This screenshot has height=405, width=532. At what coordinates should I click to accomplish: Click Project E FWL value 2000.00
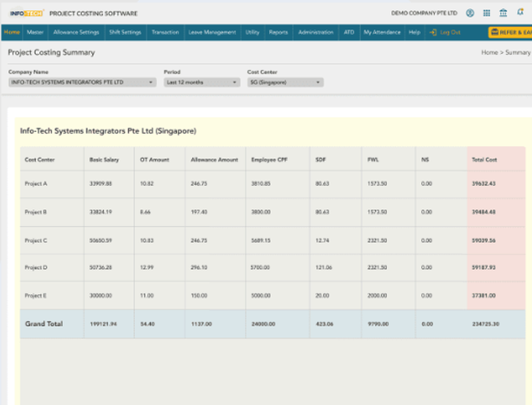(x=377, y=296)
